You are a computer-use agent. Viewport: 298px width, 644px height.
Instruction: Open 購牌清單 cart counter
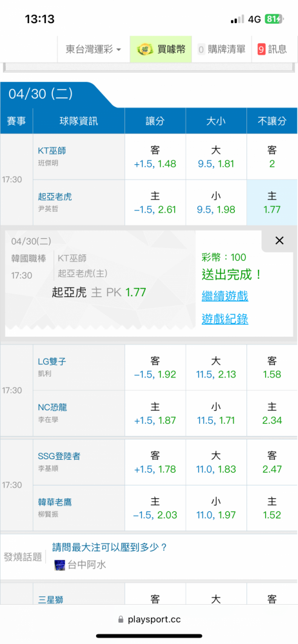[x=221, y=50]
